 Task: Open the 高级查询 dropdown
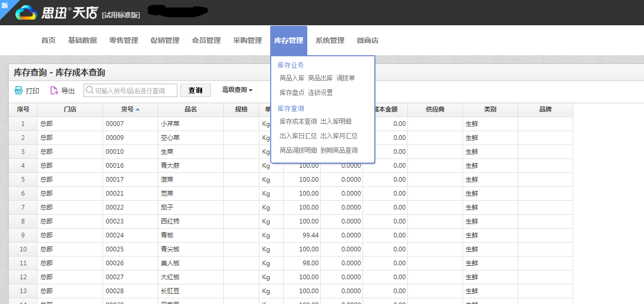pyautogui.click(x=235, y=90)
